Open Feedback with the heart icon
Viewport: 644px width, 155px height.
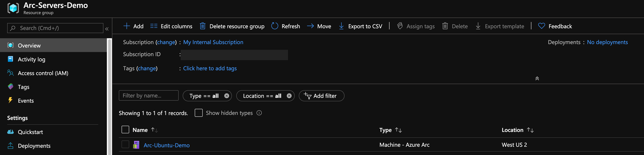point(555,26)
